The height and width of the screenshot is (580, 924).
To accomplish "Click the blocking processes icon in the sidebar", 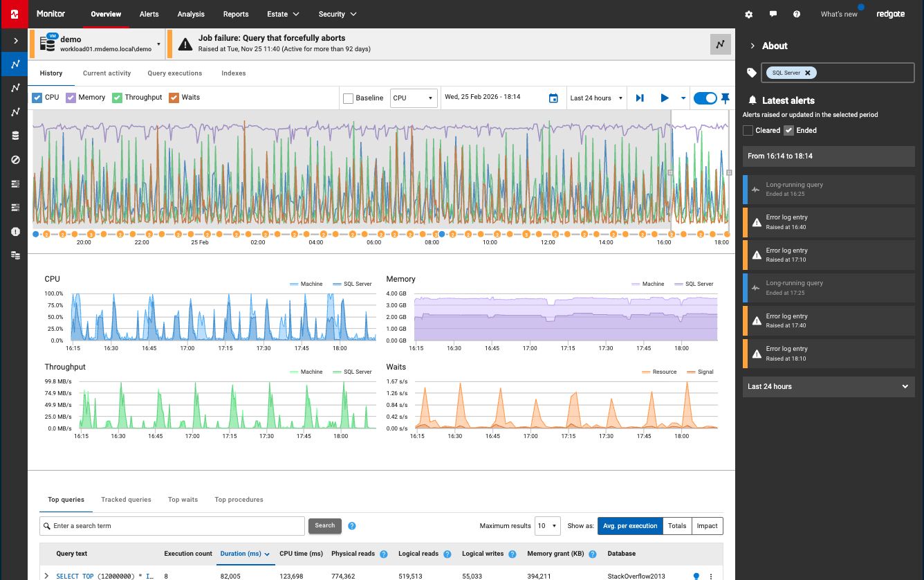I will (15, 159).
